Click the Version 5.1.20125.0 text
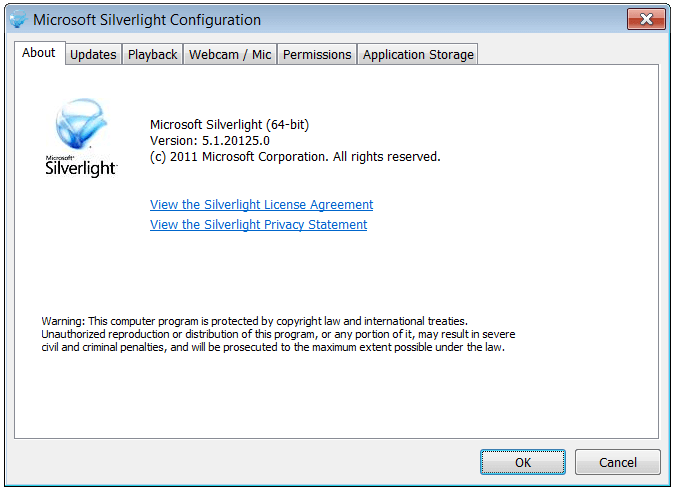Screen dimensions: 678x496 tap(209, 141)
